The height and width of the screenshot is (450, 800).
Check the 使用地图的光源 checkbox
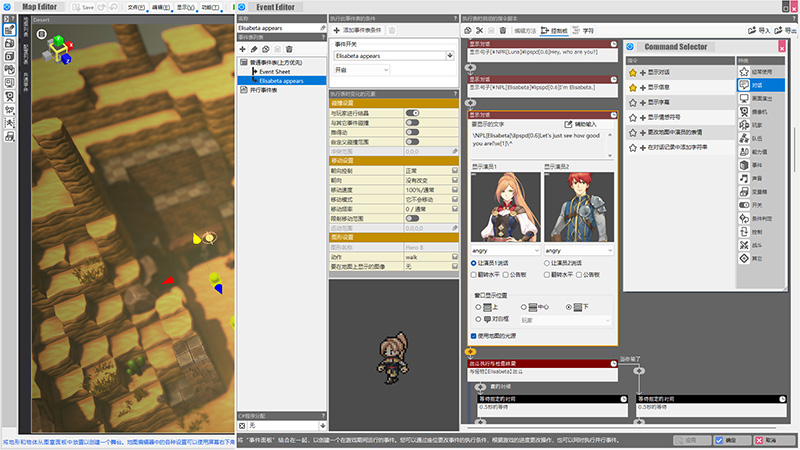(473, 335)
